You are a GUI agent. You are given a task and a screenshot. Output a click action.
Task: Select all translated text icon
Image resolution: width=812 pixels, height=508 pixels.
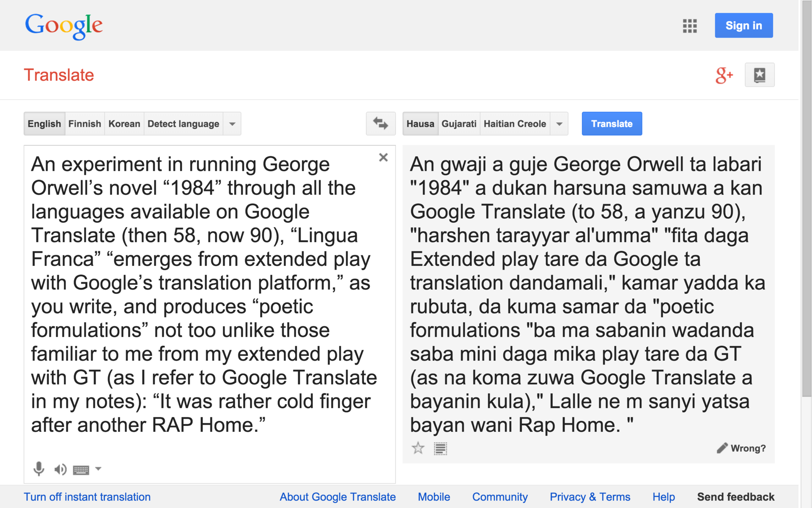tap(440, 448)
